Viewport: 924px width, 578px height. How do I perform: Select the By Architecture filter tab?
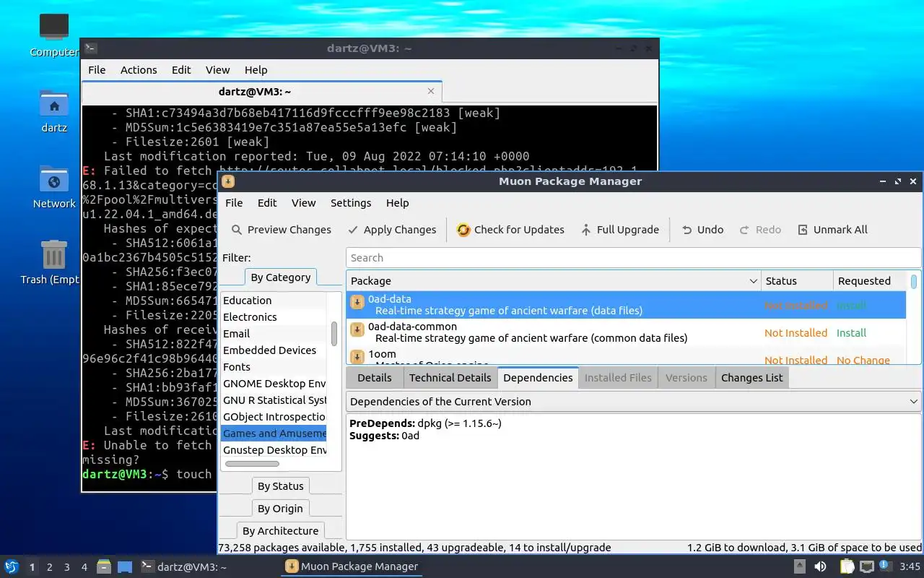click(280, 531)
